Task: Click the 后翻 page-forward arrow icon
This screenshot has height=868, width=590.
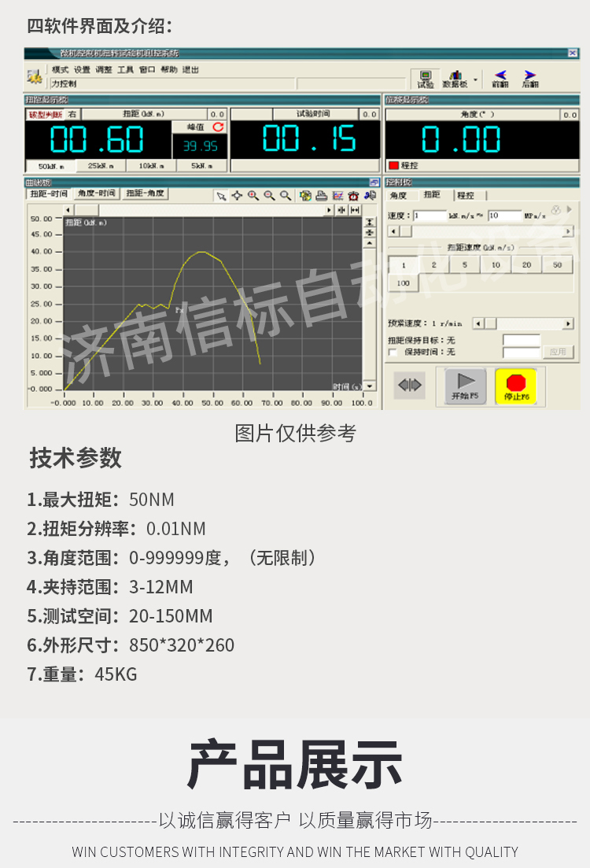Action: coord(530,78)
